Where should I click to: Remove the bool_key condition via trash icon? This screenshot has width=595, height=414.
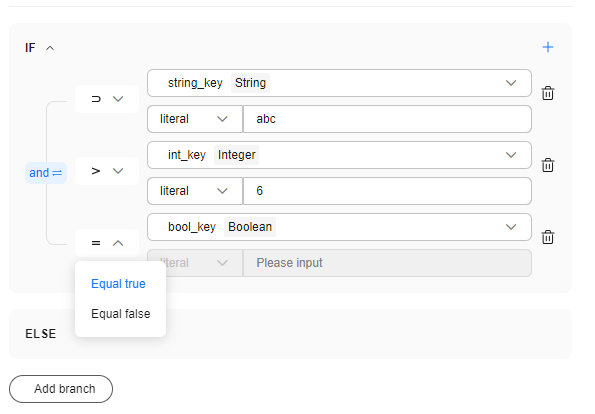(548, 237)
